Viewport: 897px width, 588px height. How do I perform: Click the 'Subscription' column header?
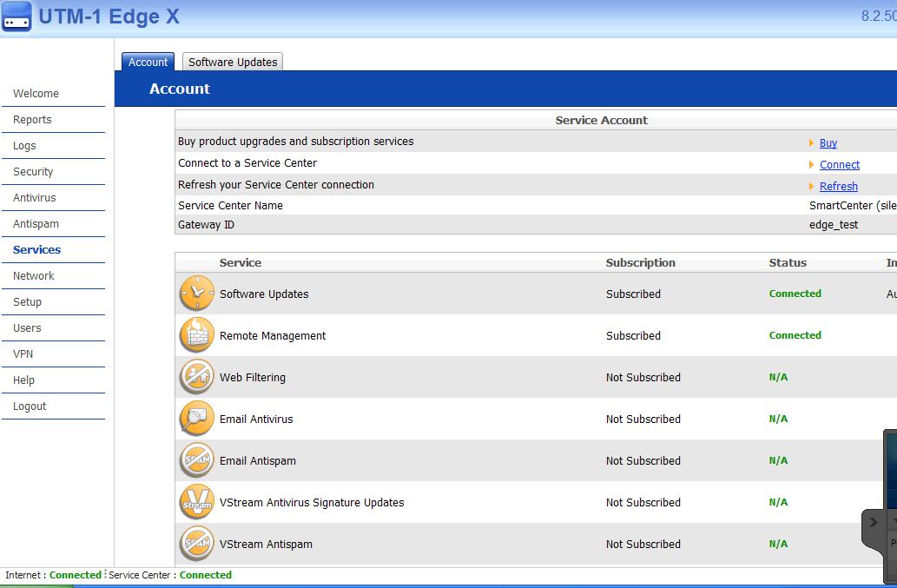pyautogui.click(x=640, y=262)
